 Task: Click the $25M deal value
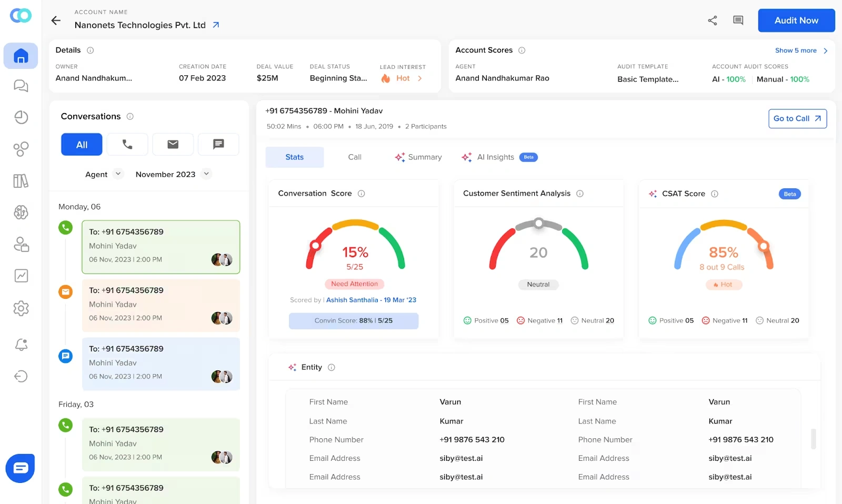tap(267, 78)
